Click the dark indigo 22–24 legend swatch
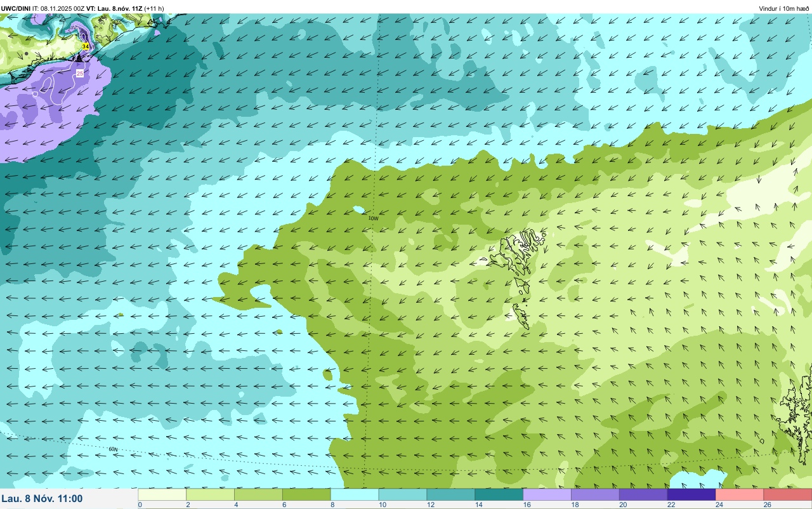Image resolution: width=812 pixels, height=509 pixels. click(692, 494)
